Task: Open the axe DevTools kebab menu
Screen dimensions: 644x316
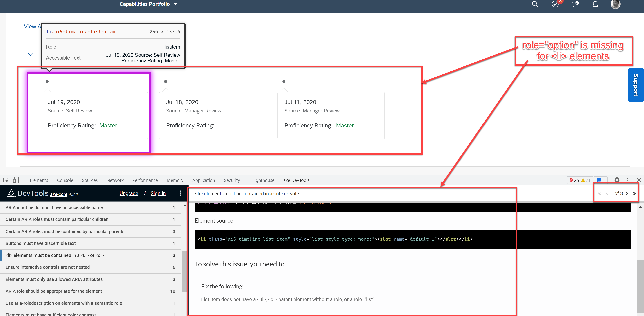Action: [180, 193]
